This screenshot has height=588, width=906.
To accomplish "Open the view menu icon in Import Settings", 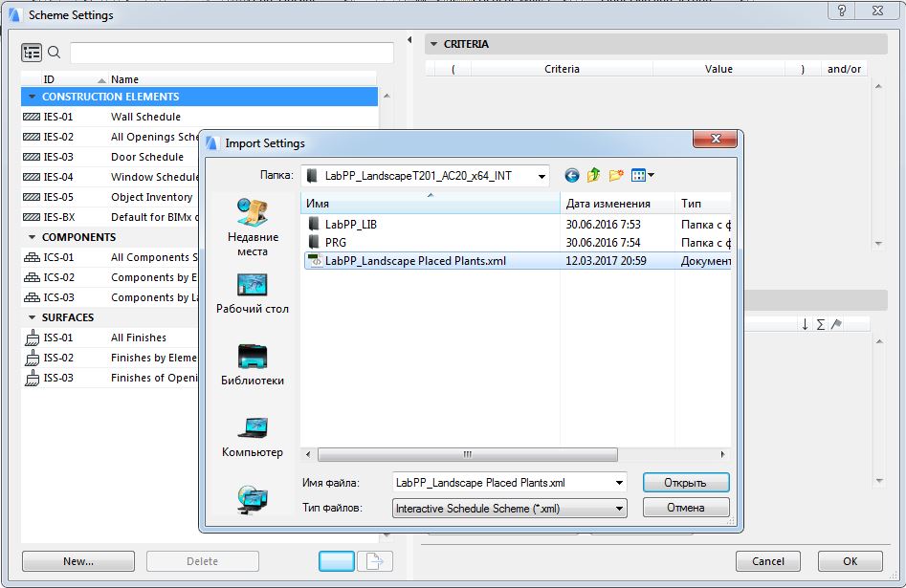I will coord(642,175).
